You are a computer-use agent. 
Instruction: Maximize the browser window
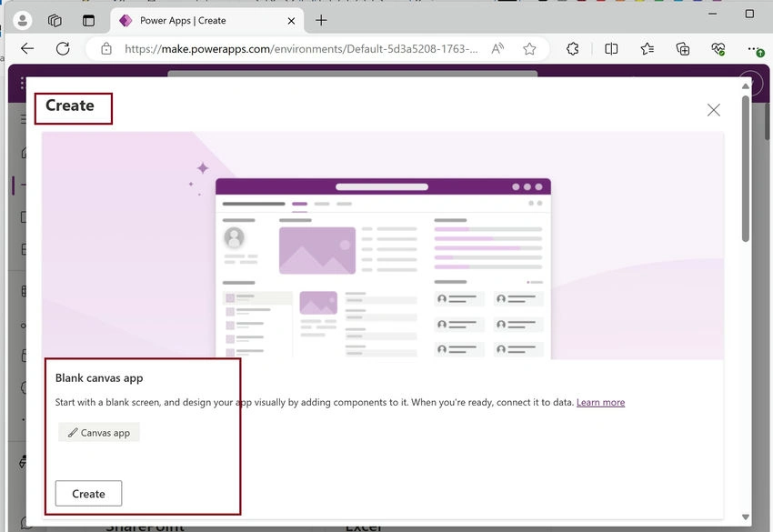coord(749,14)
